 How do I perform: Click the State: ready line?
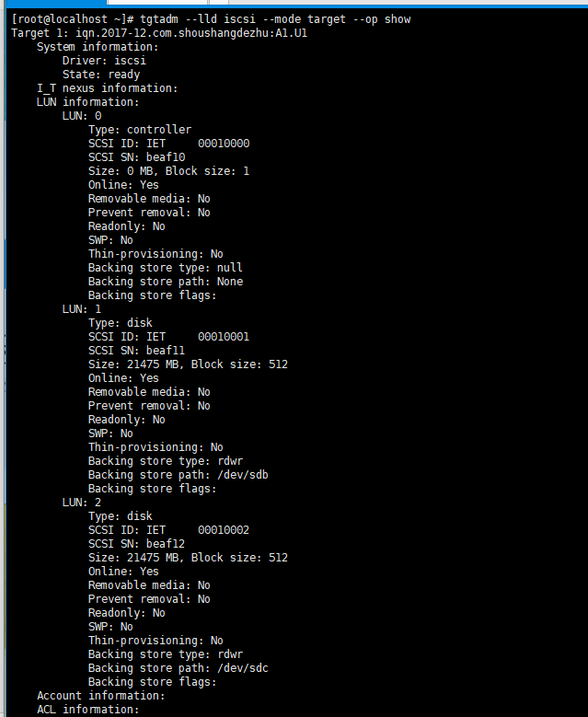101,75
